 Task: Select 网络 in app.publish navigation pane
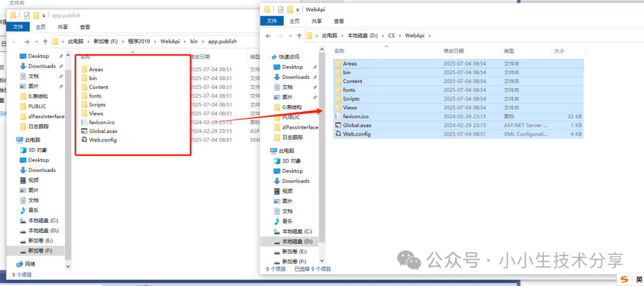(x=26, y=264)
